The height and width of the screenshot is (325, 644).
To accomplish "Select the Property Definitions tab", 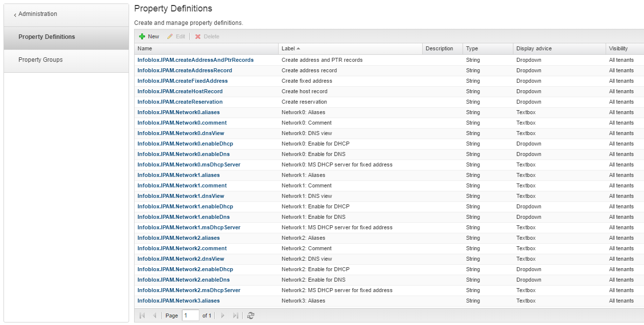I will (x=66, y=38).
